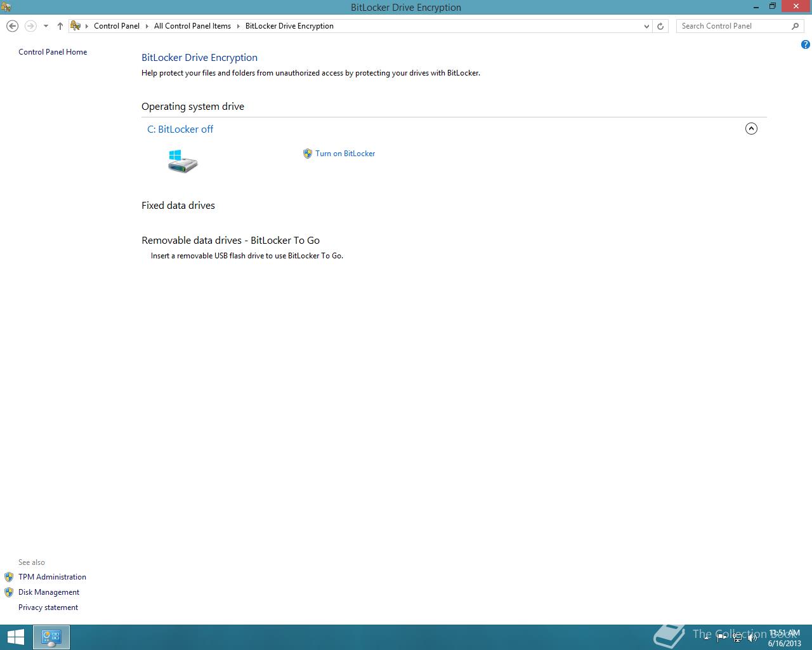The image size is (812, 650).
Task: Open the Privacy statement
Action: [48, 607]
